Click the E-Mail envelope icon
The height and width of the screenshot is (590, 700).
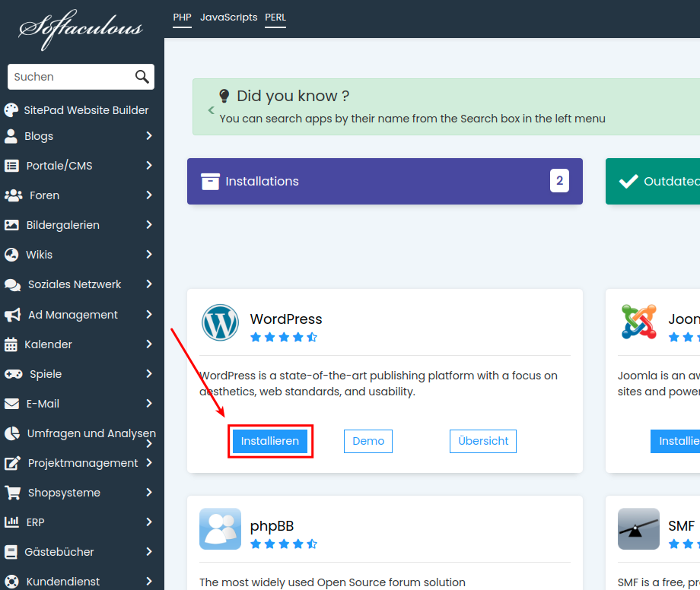pos(11,404)
